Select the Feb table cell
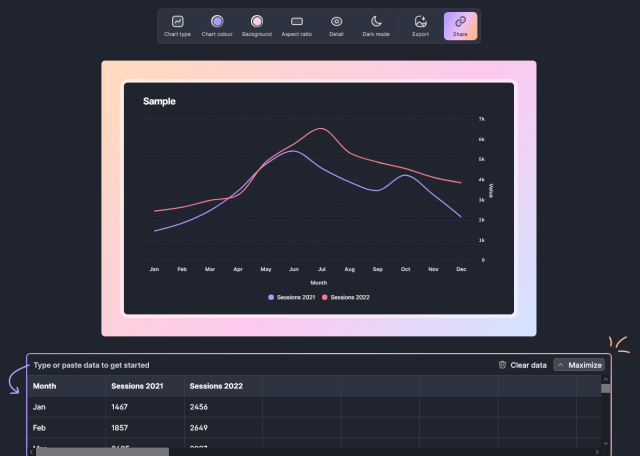 (x=67, y=428)
